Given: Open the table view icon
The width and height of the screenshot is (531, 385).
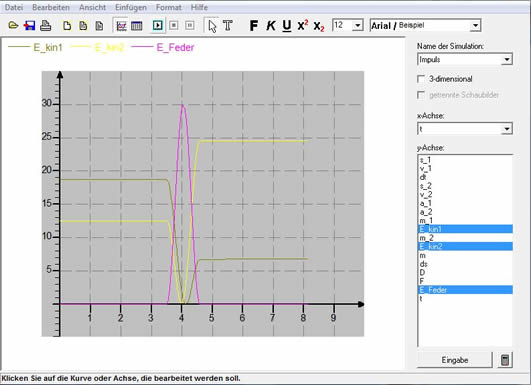Looking at the screenshot, I should (136, 25).
